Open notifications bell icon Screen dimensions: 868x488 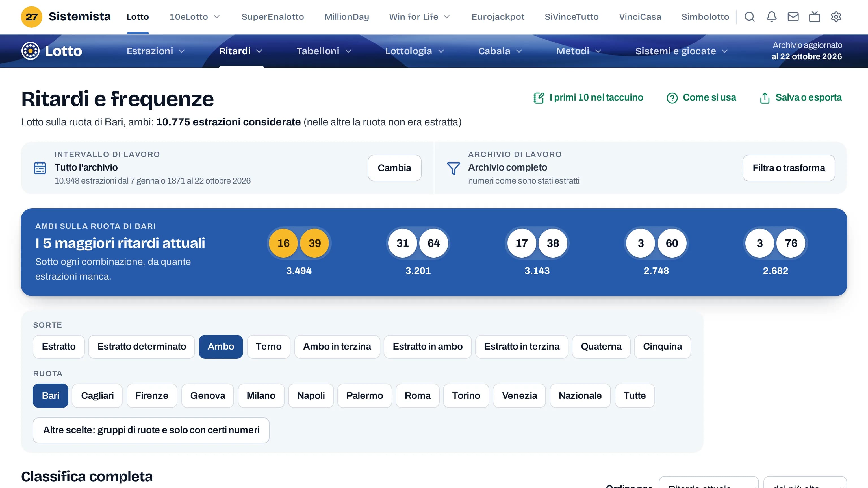tap(771, 17)
